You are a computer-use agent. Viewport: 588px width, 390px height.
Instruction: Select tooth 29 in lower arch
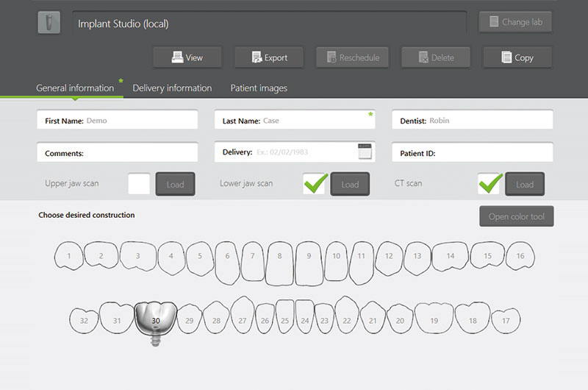pos(190,319)
